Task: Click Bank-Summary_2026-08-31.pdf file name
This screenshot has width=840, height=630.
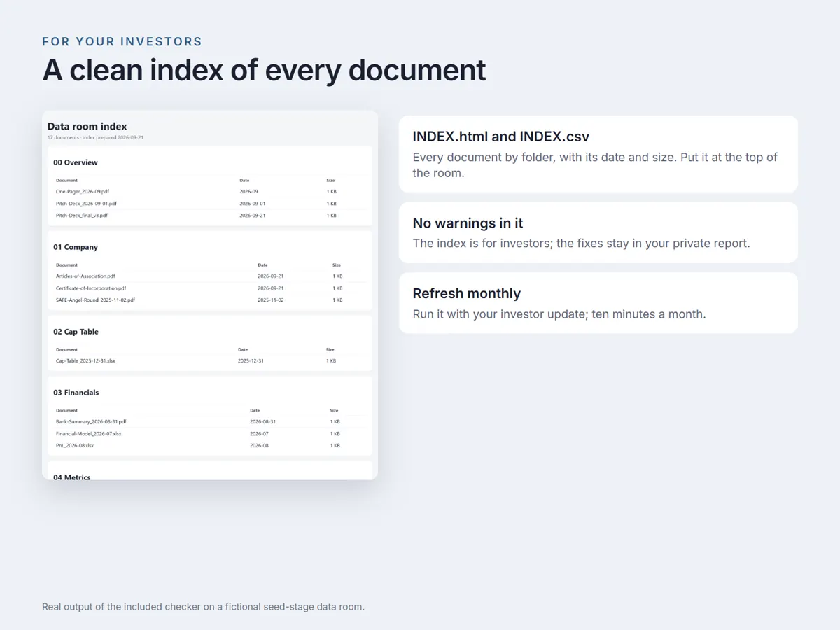Action: click(91, 422)
